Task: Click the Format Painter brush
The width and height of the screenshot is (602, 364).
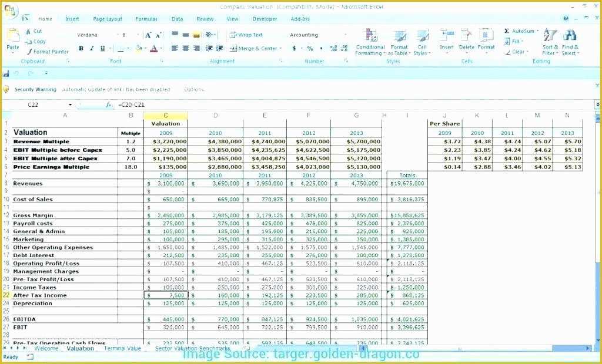Action: 29,52
